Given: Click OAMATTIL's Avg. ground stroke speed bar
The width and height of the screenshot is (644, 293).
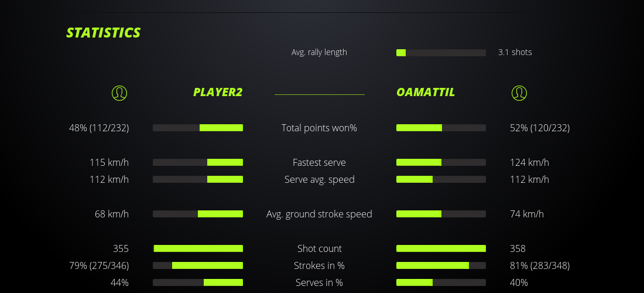Looking at the screenshot, I should 441,214.
